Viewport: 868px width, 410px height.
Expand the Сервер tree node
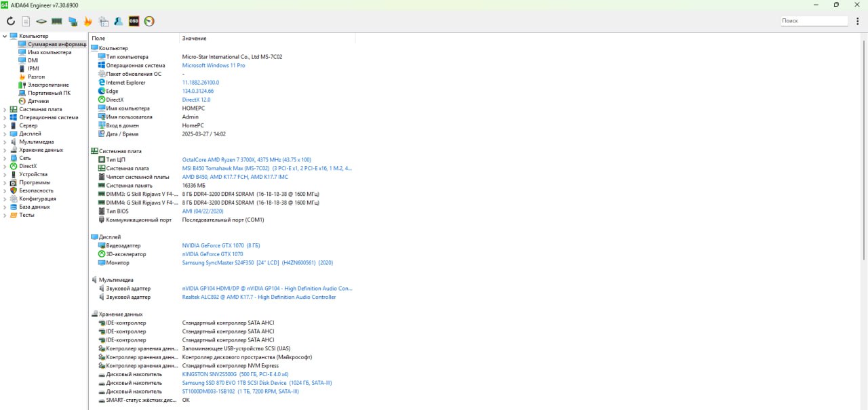pos(5,125)
